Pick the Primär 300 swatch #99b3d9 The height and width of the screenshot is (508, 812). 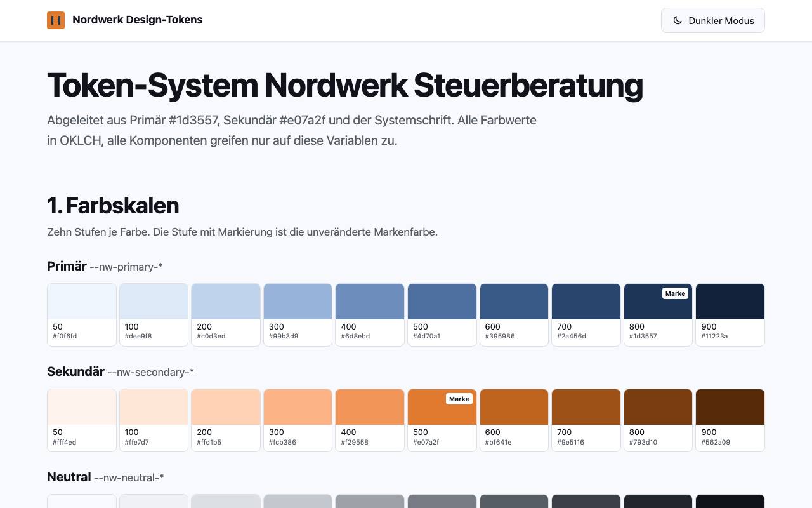pyautogui.click(x=298, y=315)
